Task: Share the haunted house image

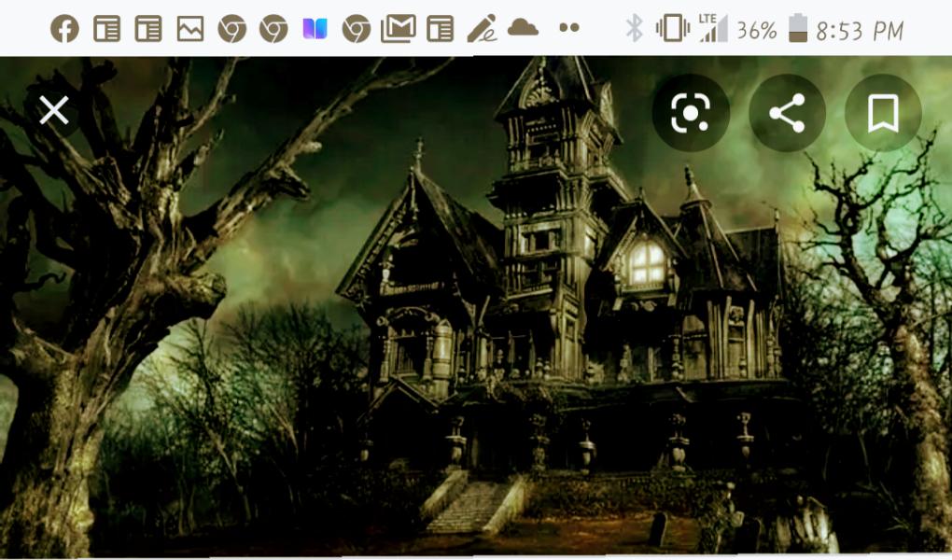Action: pyautogui.click(x=787, y=113)
